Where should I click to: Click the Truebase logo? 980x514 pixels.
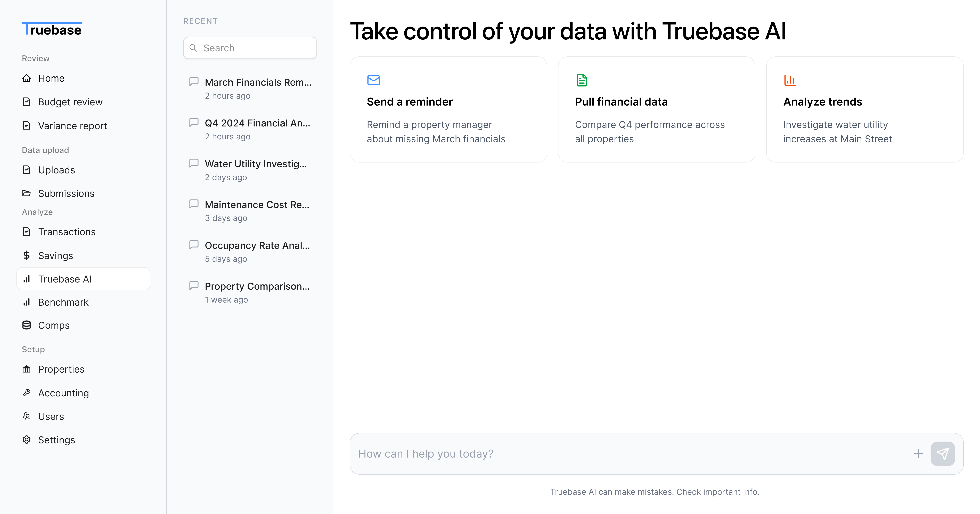tap(52, 29)
